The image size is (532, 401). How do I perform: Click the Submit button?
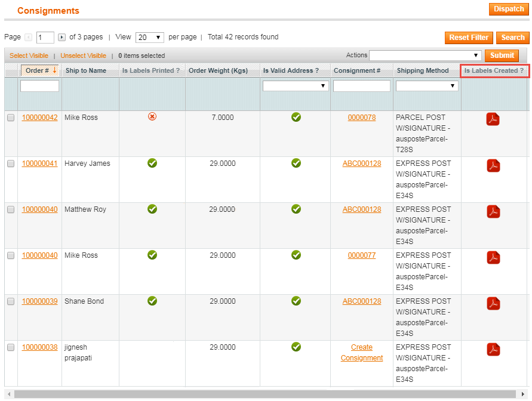pyautogui.click(x=502, y=55)
